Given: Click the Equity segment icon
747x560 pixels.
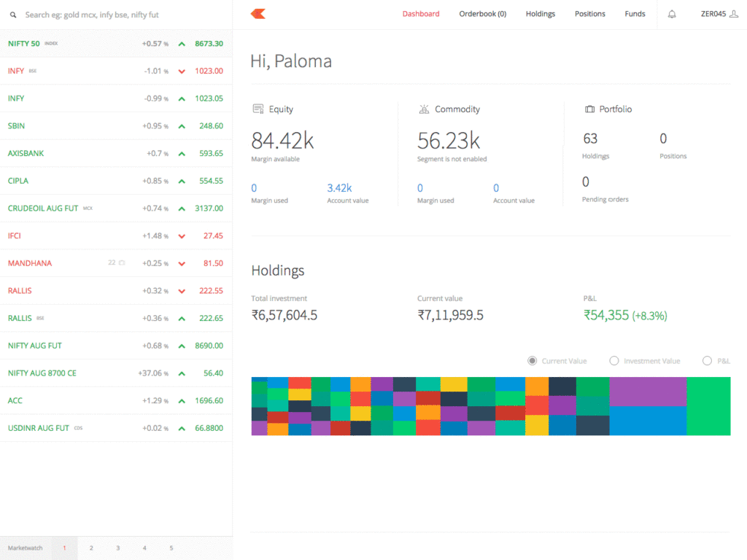Looking at the screenshot, I should tap(258, 109).
